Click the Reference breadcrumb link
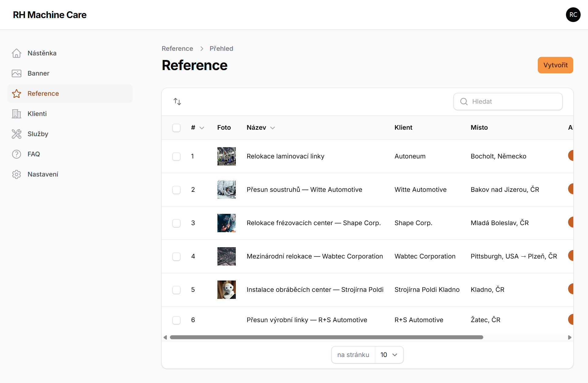 (x=177, y=49)
